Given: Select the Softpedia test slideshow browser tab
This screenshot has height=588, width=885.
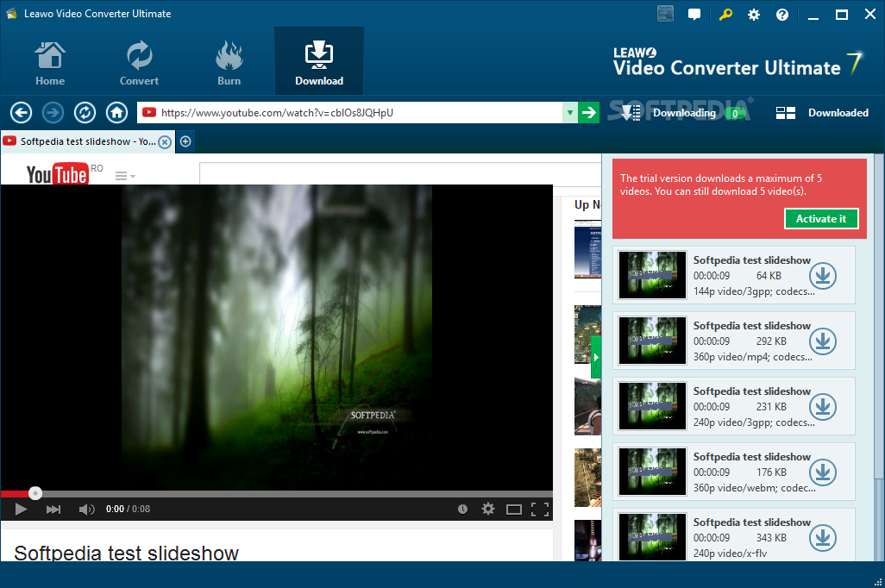Looking at the screenshot, I should (x=88, y=141).
